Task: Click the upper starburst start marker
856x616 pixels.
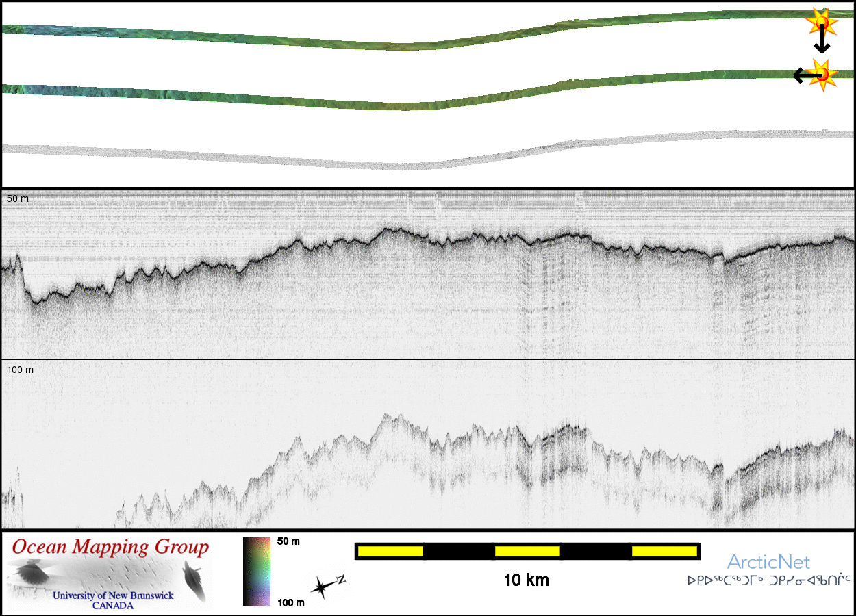Action: click(x=822, y=22)
